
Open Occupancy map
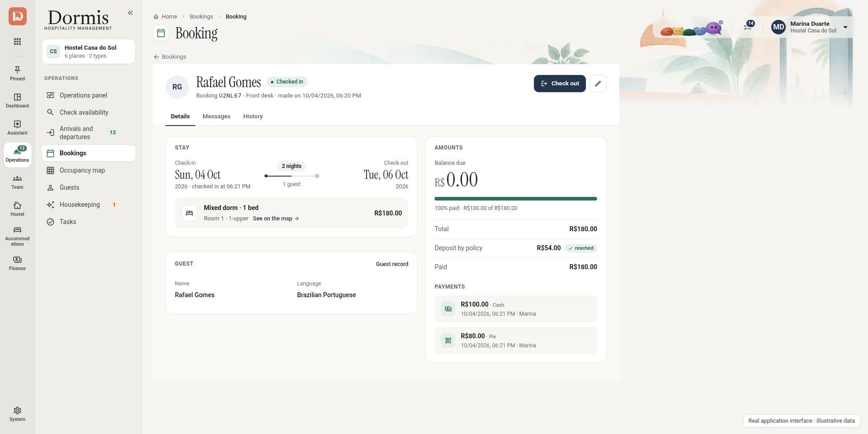(89, 170)
